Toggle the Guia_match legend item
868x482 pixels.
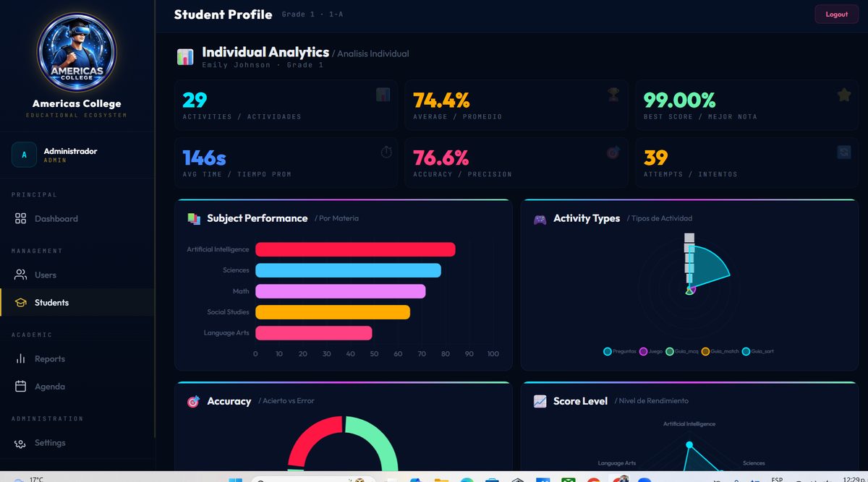[x=720, y=351]
